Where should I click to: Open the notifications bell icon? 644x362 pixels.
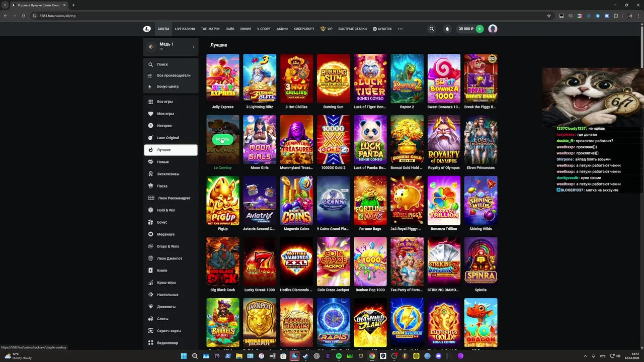447,29
